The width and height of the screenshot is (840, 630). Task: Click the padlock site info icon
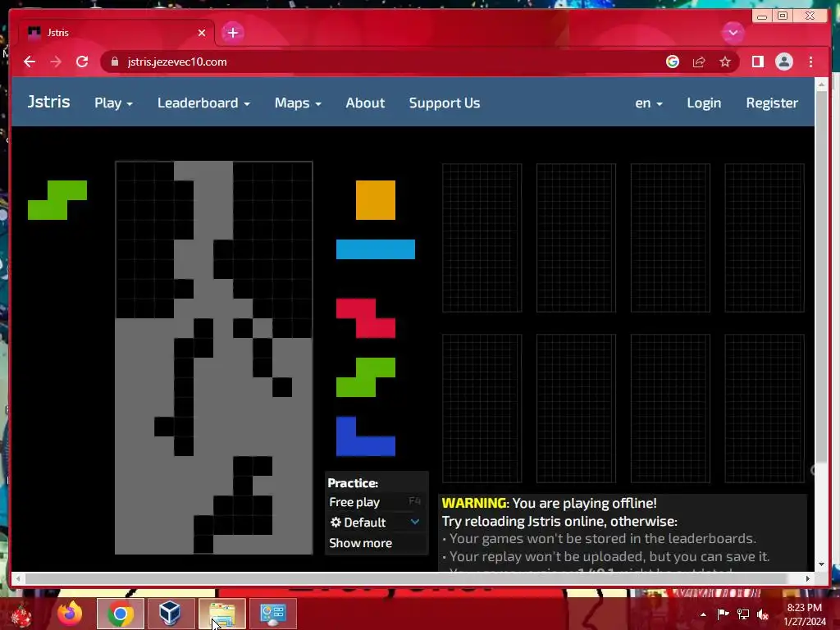(x=114, y=62)
